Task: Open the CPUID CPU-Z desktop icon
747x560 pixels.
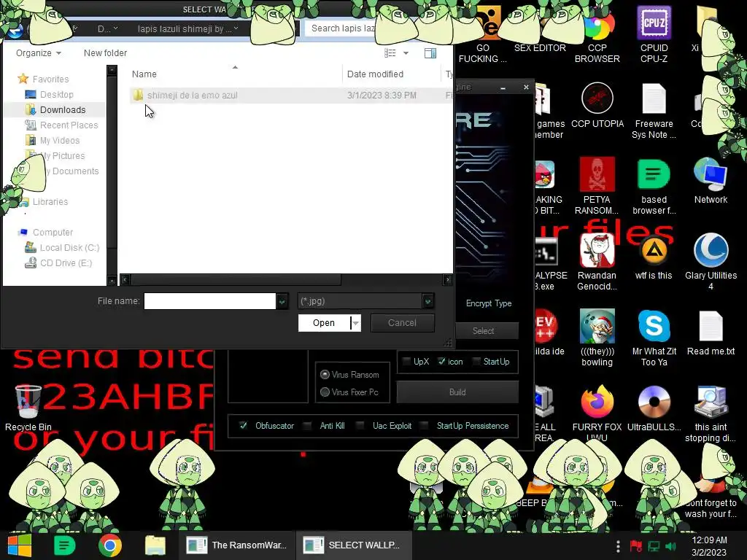Action: pyautogui.click(x=654, y=34)
